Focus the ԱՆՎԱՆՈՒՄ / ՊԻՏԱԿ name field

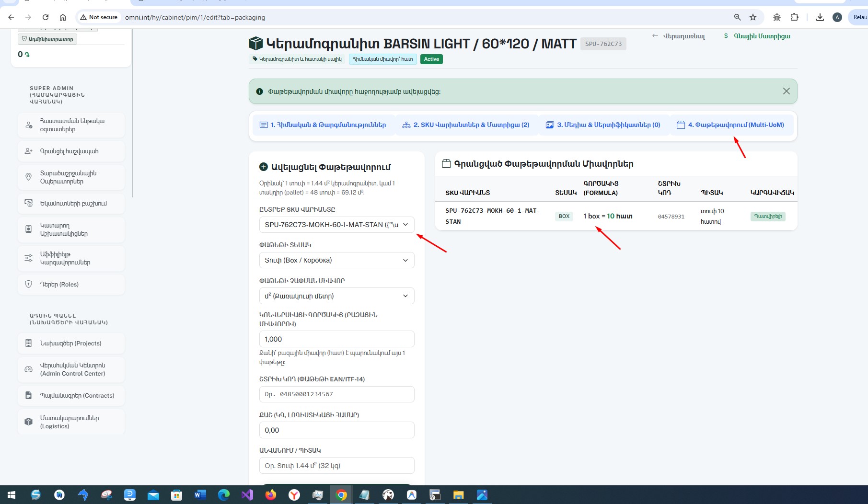(336, 466)
